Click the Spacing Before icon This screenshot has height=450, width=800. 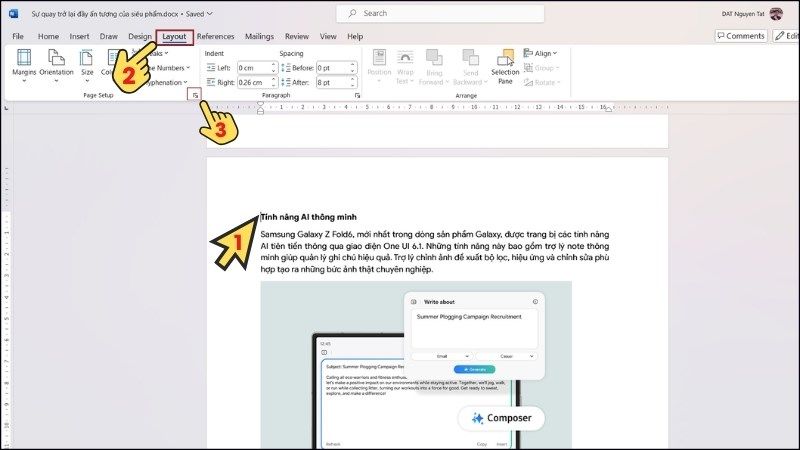pyautogui.click(x=286, y=68)
